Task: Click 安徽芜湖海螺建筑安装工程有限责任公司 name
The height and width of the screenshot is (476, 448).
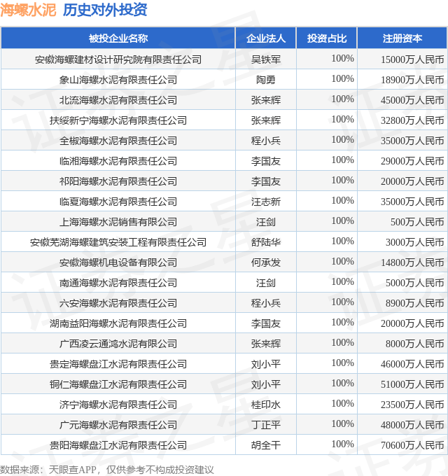Action: (118, 242)
